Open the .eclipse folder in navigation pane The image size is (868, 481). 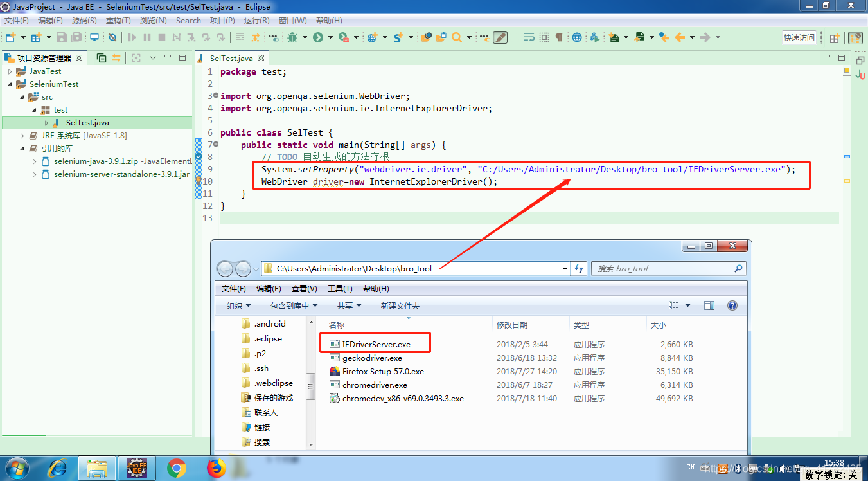pos(268,339)
